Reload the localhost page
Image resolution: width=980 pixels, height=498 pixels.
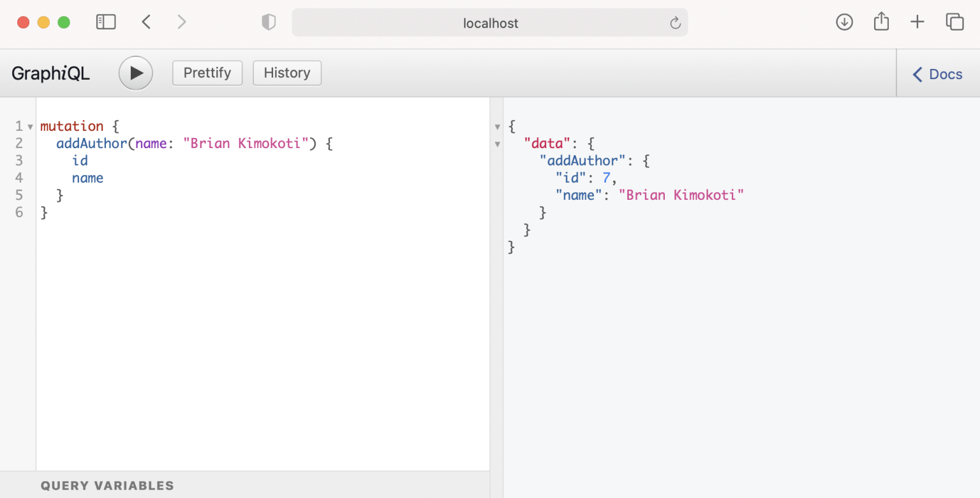675,24
